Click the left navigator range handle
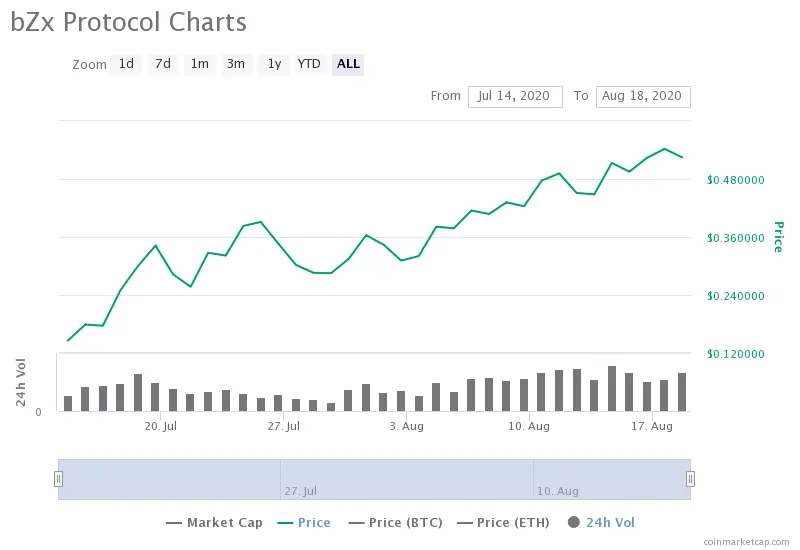The width and height of the screenshot is (800, 550). coord(59,479)
